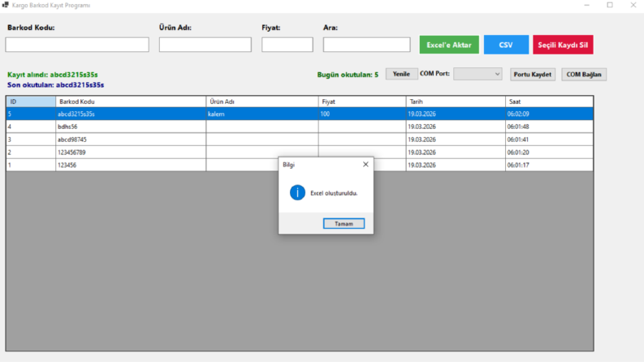This screenshot has width=644, height=362.
Task: Click the info icon in Bilgi dialog
Action: coord(297,192)
